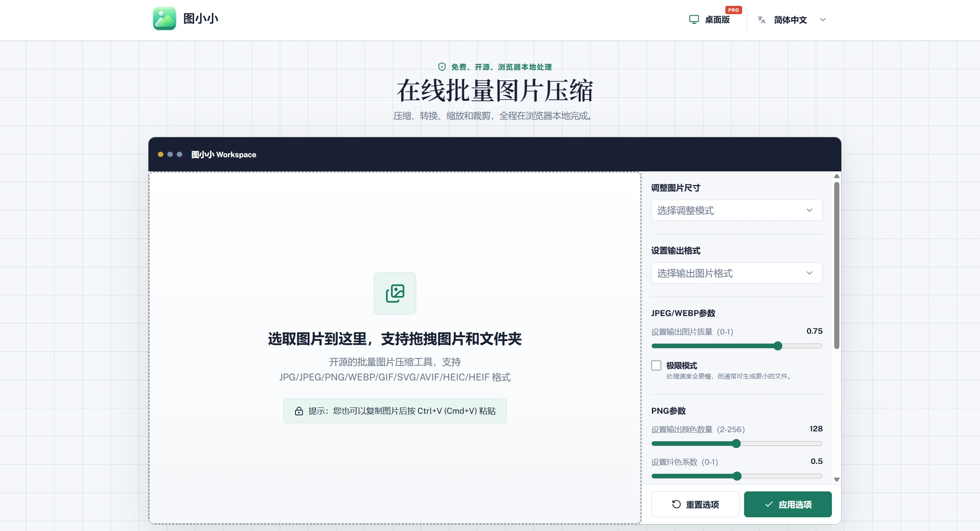Click the supported formats JPG/JPEG/PNG text
This screenshot has height=531, width=980.
coord(395,377)
